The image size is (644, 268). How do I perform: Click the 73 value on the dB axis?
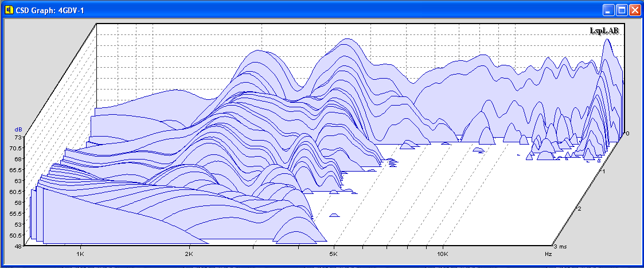pyautogui.click(x=19, y=137)
